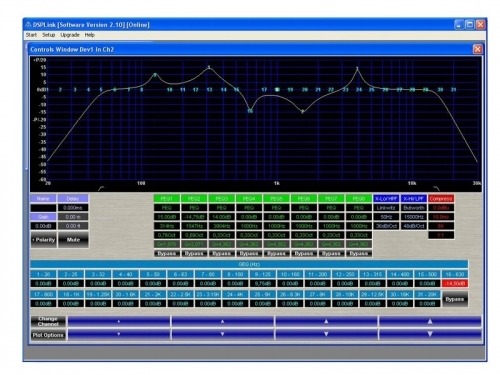The width and height of the screenshot is (500, 375).
Task: Open the Butworth filter type under X-Hi/LPF
Action: pos(413,208)
